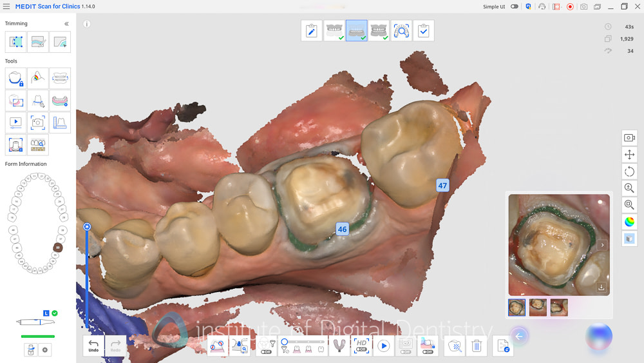Select the second HD photo thumbnail
Viewport: 644px width, 363px height.
(538, 308)
